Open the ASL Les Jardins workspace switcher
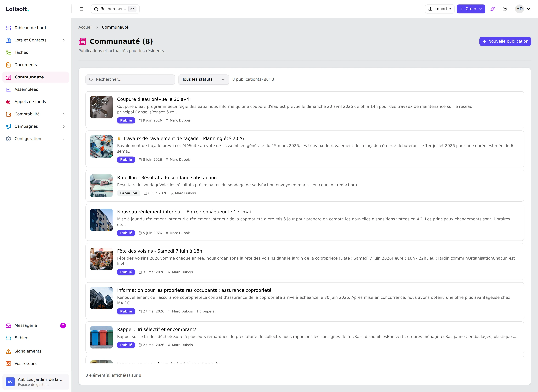This screenshot has height=392, width=538. [x=36, y=382]
